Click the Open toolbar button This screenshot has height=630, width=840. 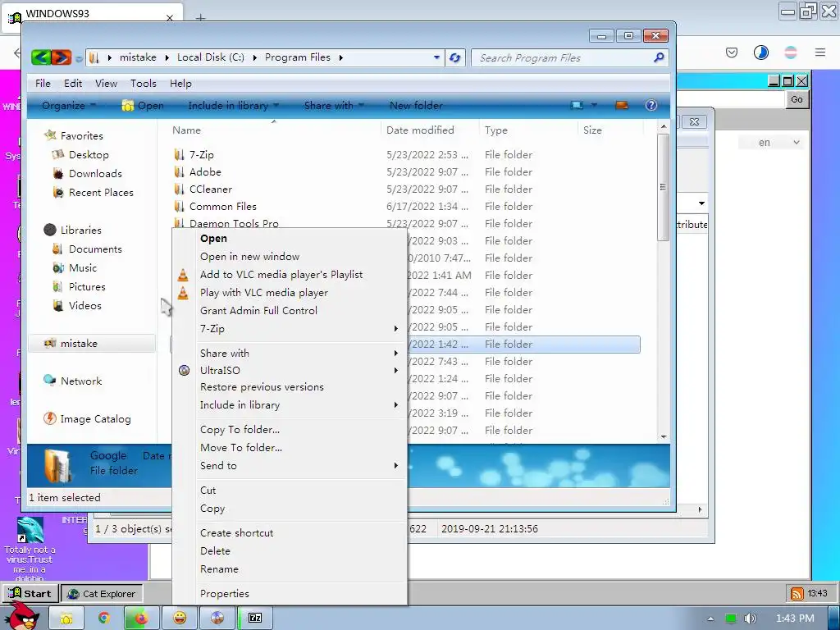click(143, 106)
